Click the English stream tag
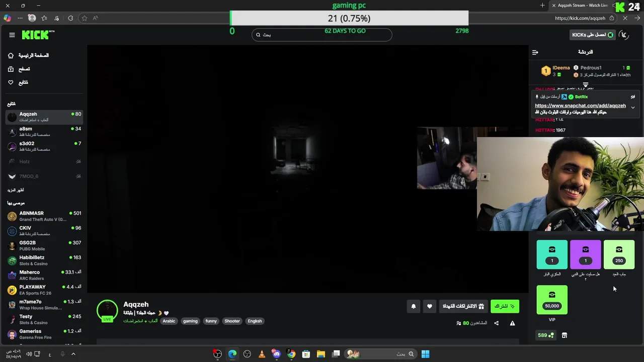 [255, 321]
